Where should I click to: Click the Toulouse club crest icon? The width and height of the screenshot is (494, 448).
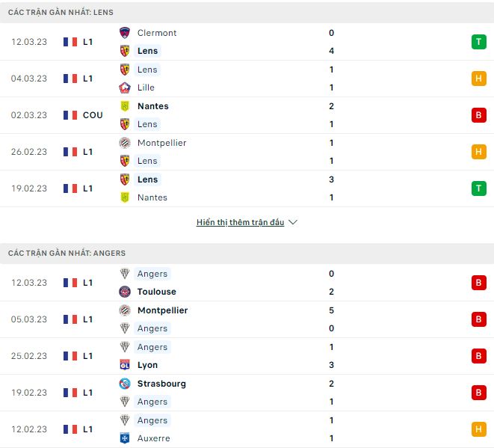[125, 292]
